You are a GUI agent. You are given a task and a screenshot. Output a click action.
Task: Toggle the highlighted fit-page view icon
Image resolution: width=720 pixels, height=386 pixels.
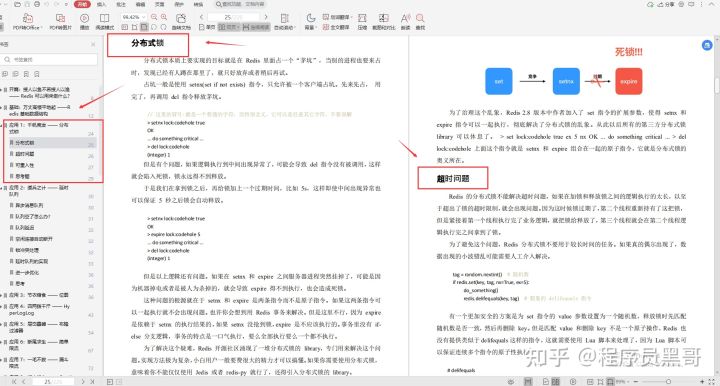click(144, 28)
